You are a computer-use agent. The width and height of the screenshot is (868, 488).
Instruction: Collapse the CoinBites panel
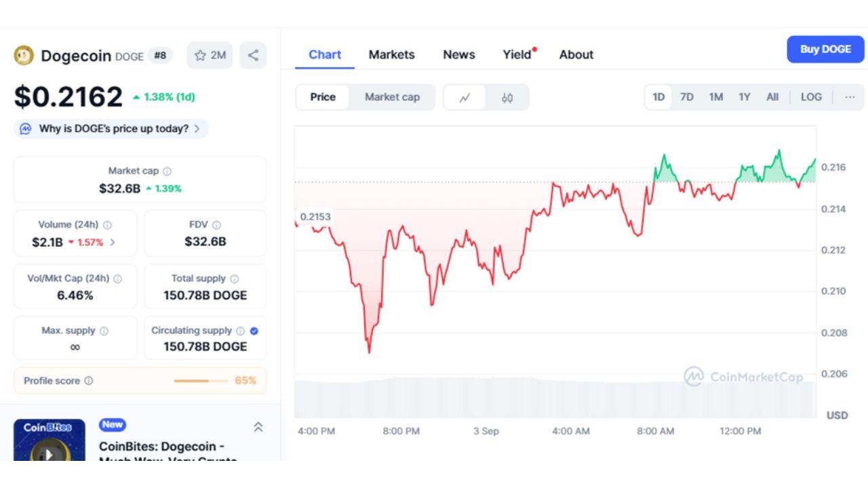(x=258, y=427)
